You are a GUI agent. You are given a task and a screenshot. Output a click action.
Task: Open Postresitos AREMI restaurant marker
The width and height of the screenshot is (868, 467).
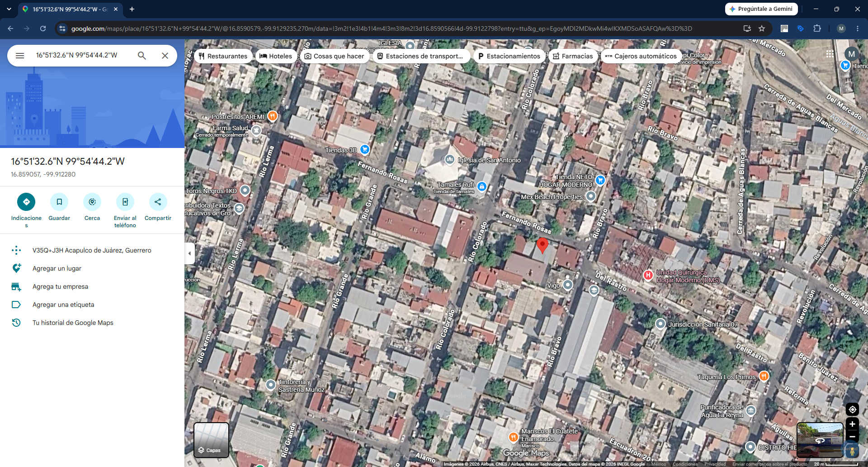click(x=272, y=116)
